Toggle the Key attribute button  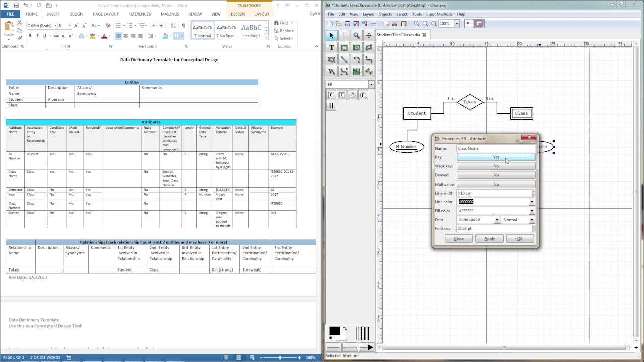pos(496,157)
